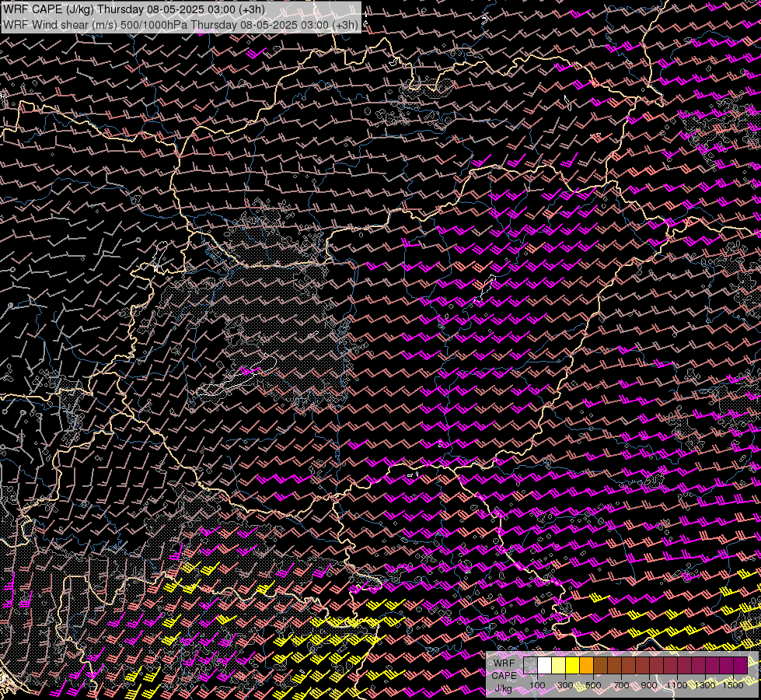Screen dimensions: 761x700
Task: Select the 1500 legend value
Action: pos(733,685)
